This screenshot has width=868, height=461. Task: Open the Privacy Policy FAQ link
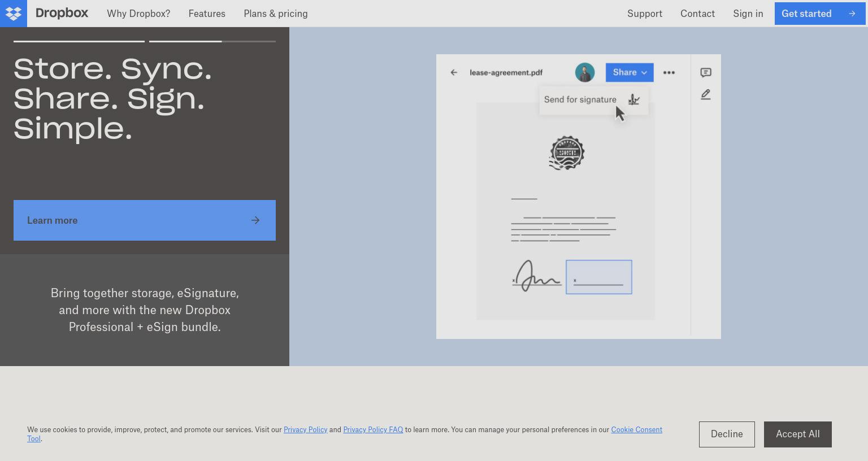(x=373, y=430)
